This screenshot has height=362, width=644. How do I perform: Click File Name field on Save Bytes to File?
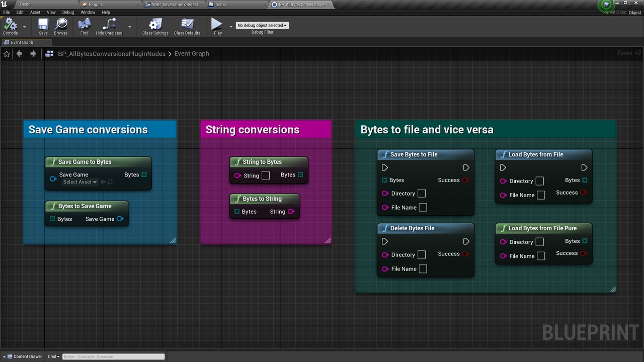(x=423, y=207)
